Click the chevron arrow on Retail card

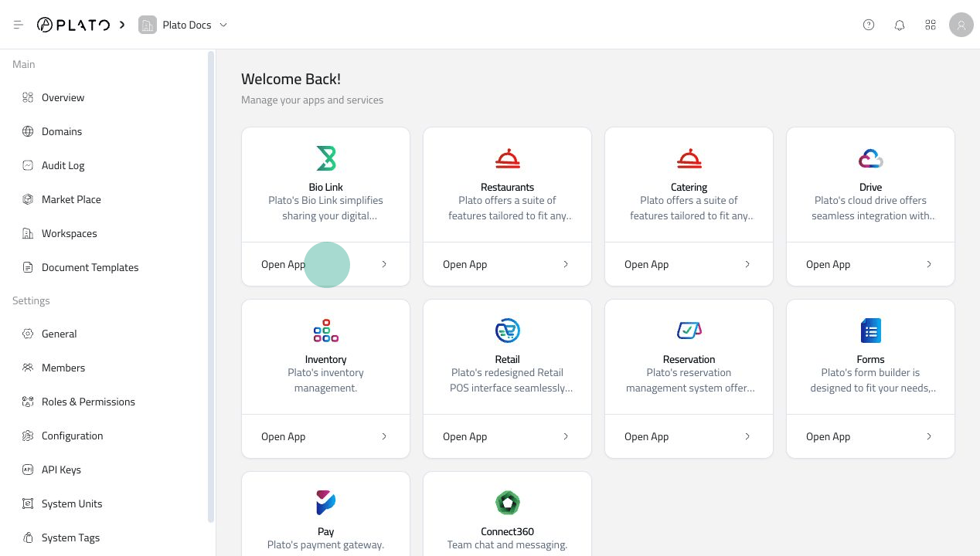566,436
